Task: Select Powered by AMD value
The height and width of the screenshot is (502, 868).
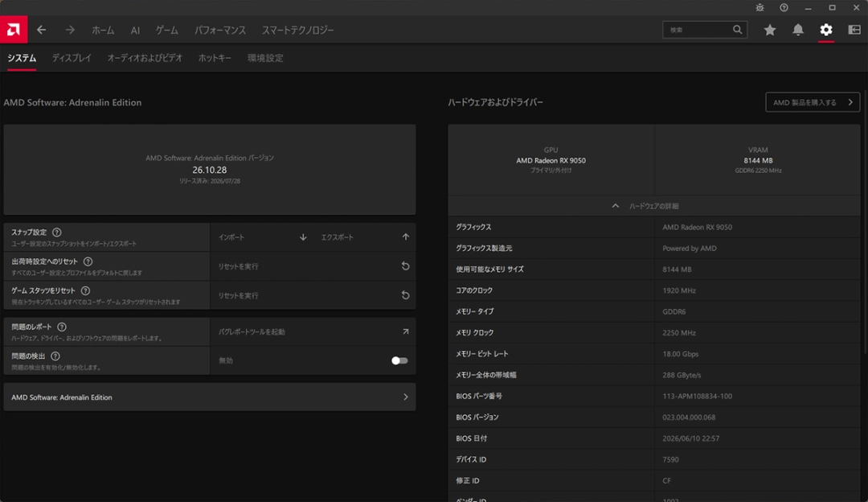Action: (x=690, y=249)
